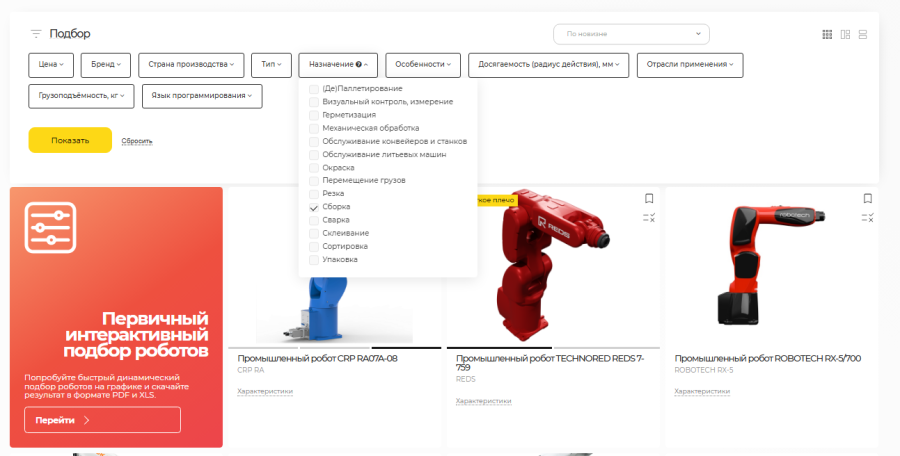900x456 pixels.
Task: Click Первичный интерактивный подбор роботов heading
Action: (x=136, y=335)
